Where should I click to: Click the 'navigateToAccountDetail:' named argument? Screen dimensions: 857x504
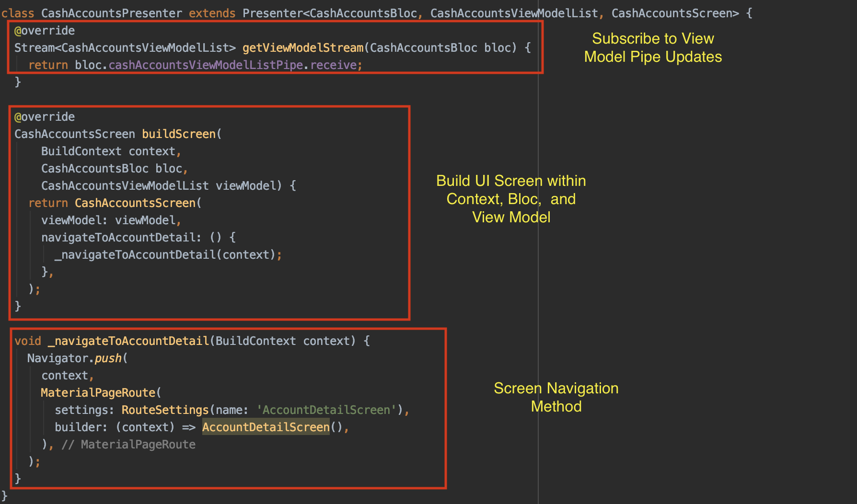[121, 238]
